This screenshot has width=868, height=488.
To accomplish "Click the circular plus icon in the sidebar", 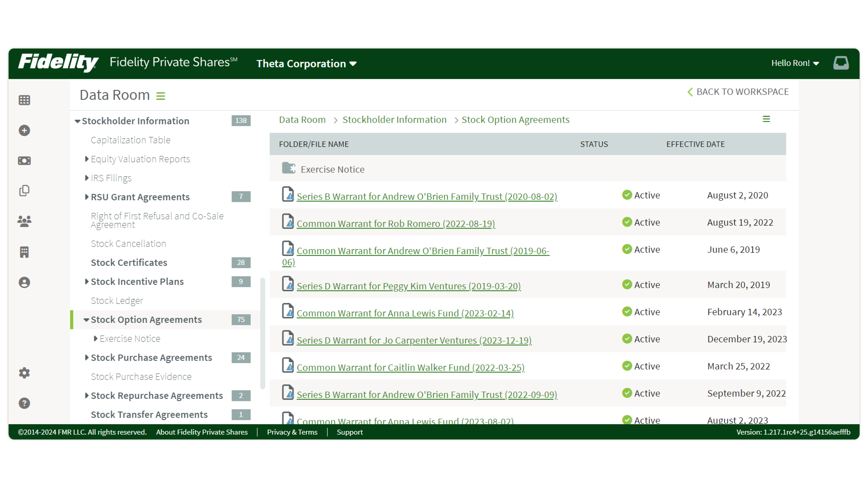I will pos(24,130).
